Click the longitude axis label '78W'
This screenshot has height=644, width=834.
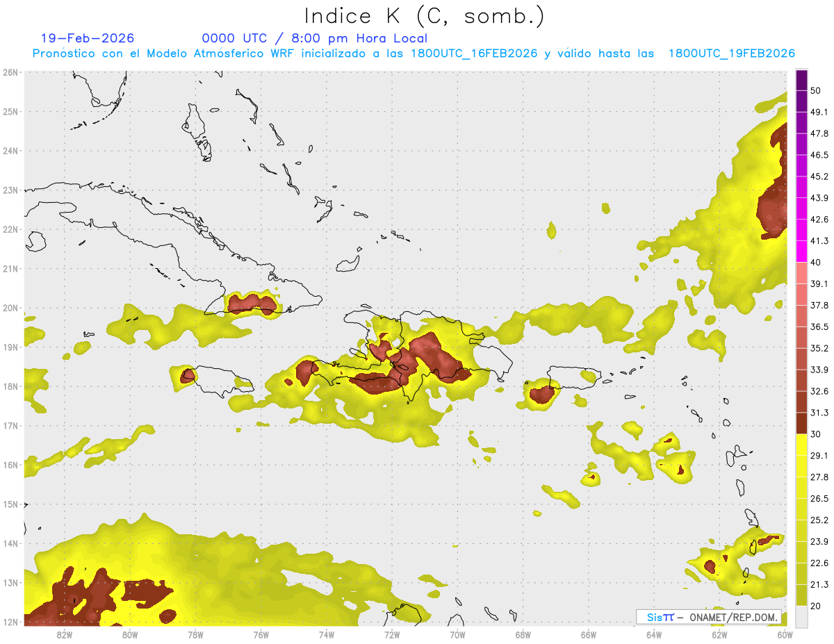click(x=195, y=635)
